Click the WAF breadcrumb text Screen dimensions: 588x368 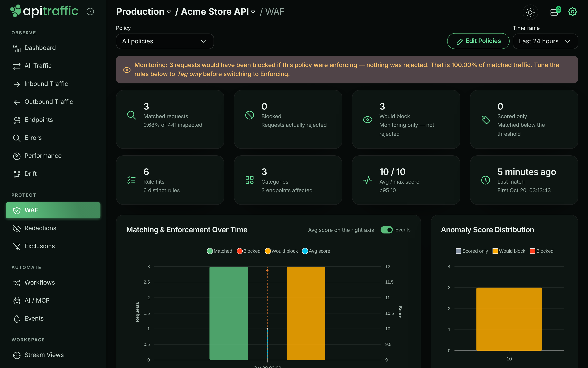coord(275,11)
